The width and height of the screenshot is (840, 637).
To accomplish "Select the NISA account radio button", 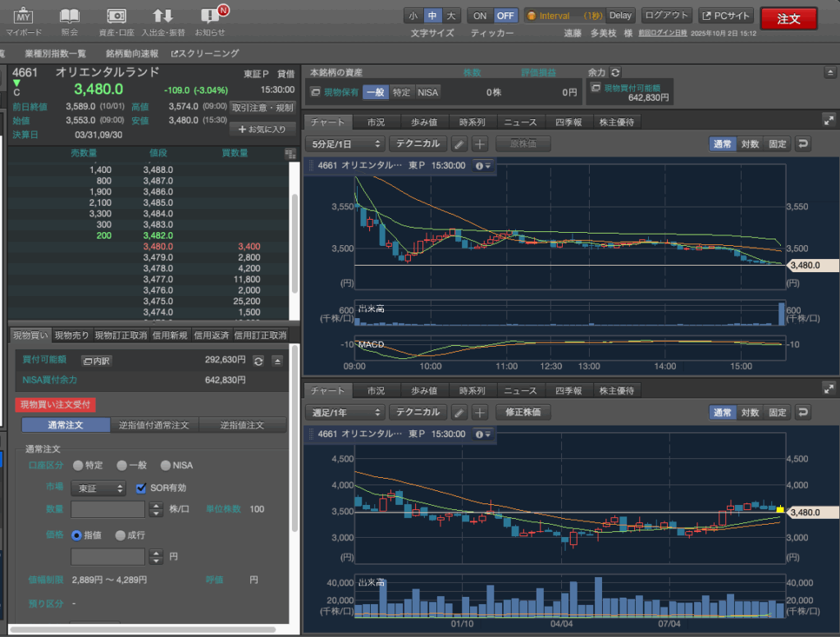I will (166, 466).
